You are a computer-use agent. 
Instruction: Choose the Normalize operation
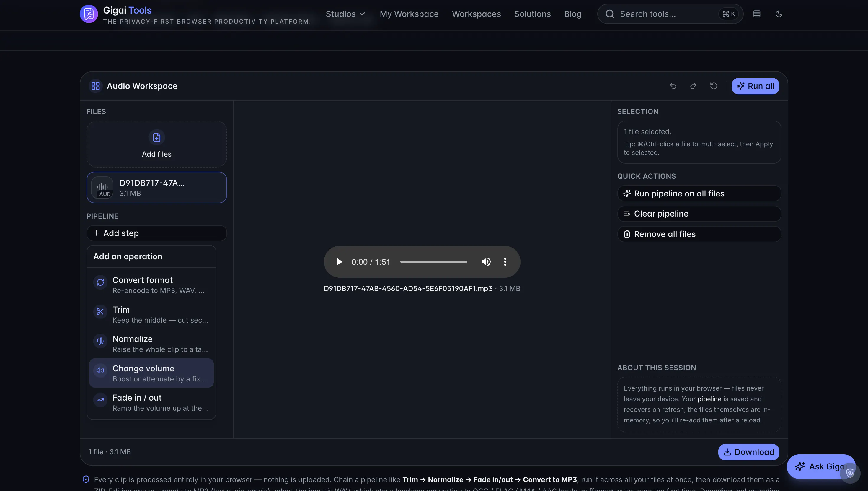coord(151,344)
